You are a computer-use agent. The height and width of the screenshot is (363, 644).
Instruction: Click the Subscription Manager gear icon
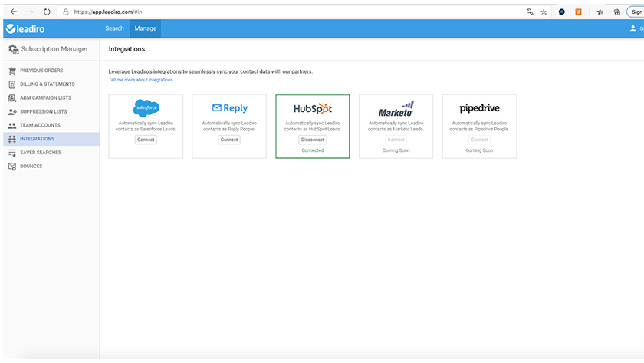point(14,49)
